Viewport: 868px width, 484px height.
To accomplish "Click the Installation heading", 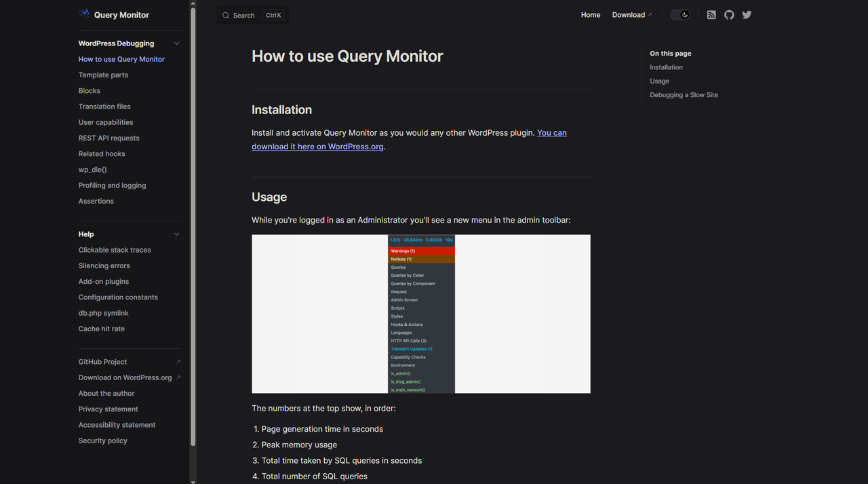I will tap(282, 110).
